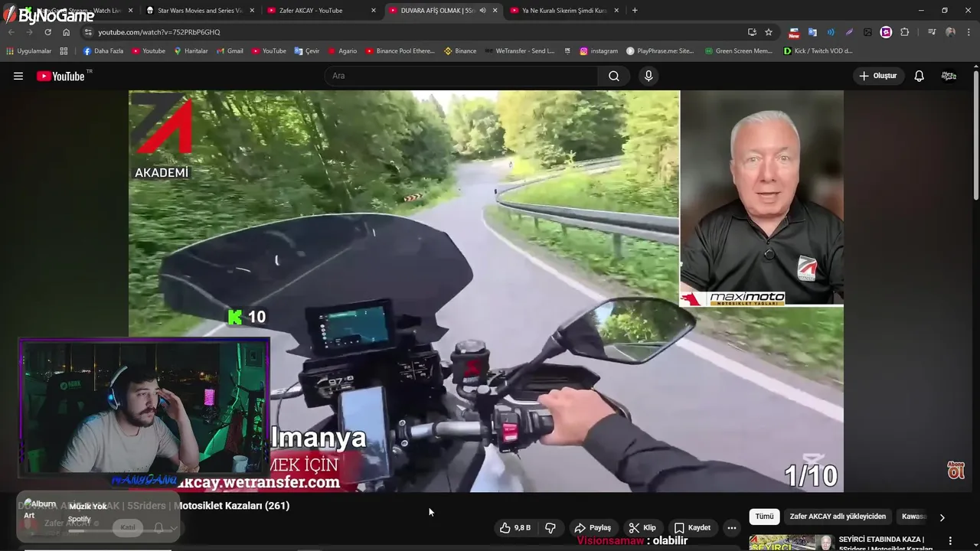This screenshot has width=980, height=551.
Task: Open the Çevir translate bookmark
Action: coord(307,51)
